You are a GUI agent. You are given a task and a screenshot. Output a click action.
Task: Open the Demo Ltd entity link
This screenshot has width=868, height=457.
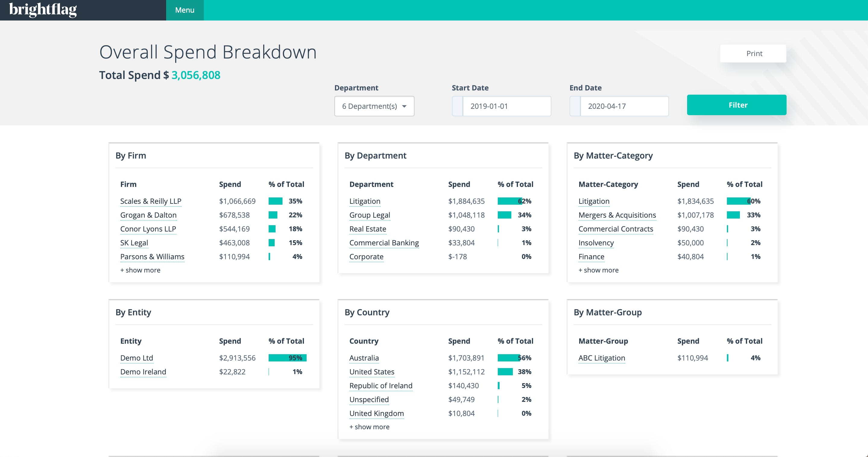click(137, 358)
